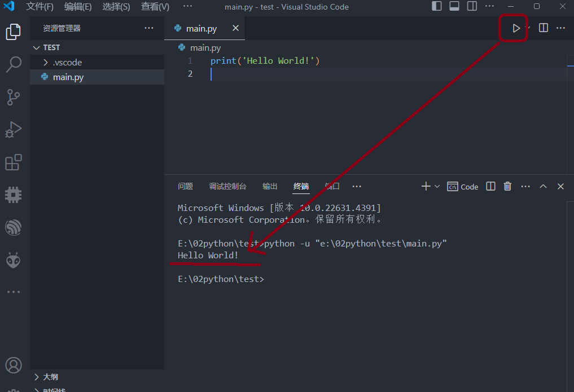
Task: Open the PlatformIO alien icon
Action: tap(14, 260)
